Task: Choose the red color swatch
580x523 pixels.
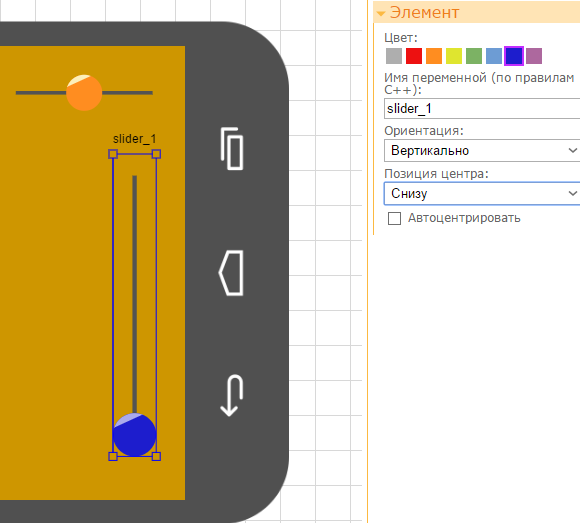Action: 414,56
